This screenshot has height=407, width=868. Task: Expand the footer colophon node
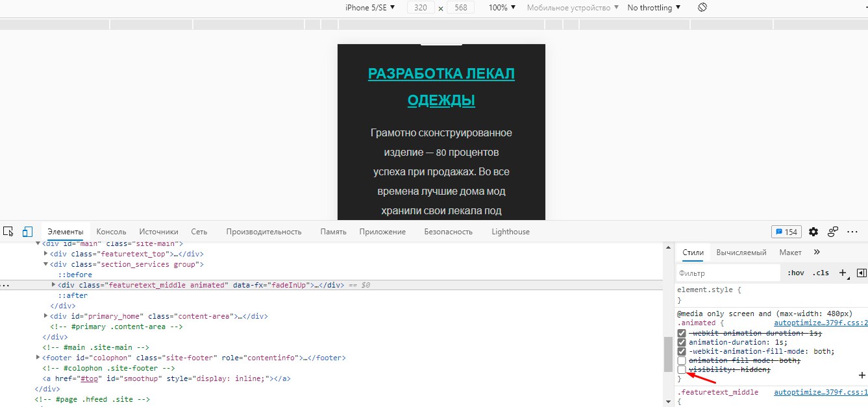tap(38, 358)
